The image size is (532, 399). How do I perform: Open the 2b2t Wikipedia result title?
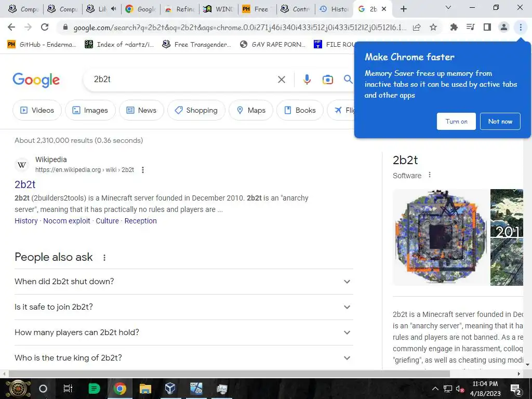click(x=25, y=184)
